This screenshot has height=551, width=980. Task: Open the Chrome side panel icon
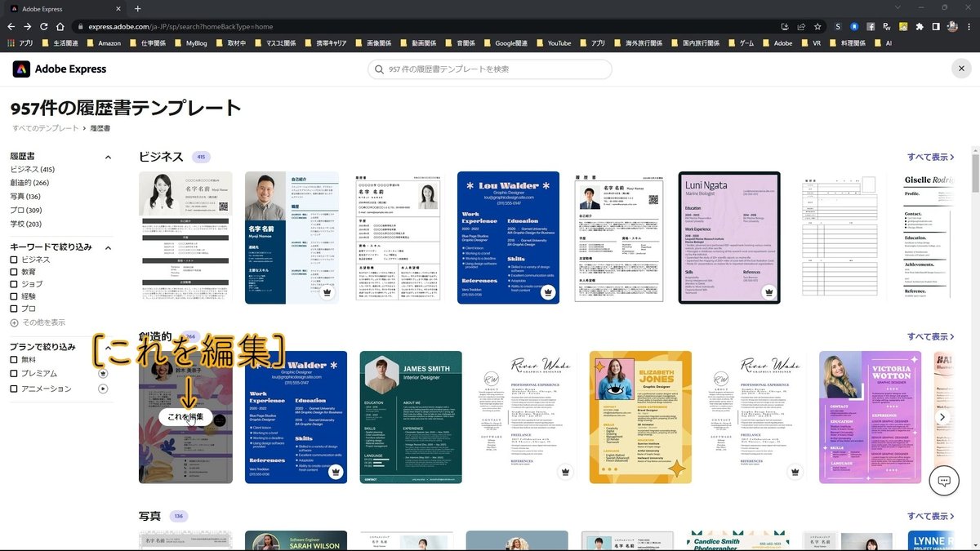pyautogui.click(x=936, y=26)
